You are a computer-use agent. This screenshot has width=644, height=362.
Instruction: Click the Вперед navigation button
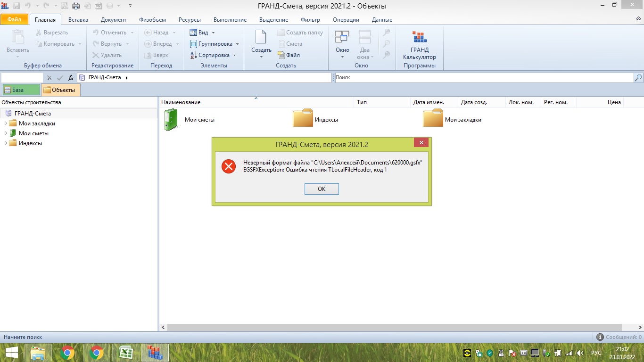(158, 44)
